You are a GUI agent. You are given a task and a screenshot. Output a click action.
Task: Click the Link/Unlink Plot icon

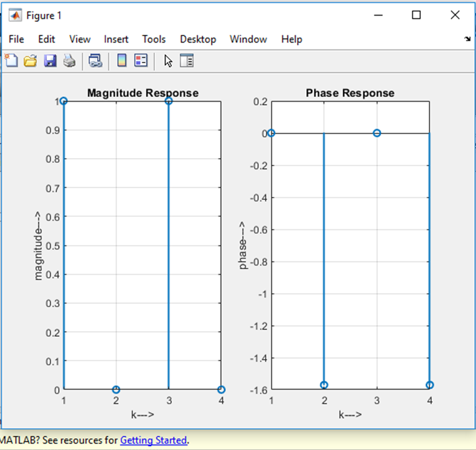(x=95, y=61)
